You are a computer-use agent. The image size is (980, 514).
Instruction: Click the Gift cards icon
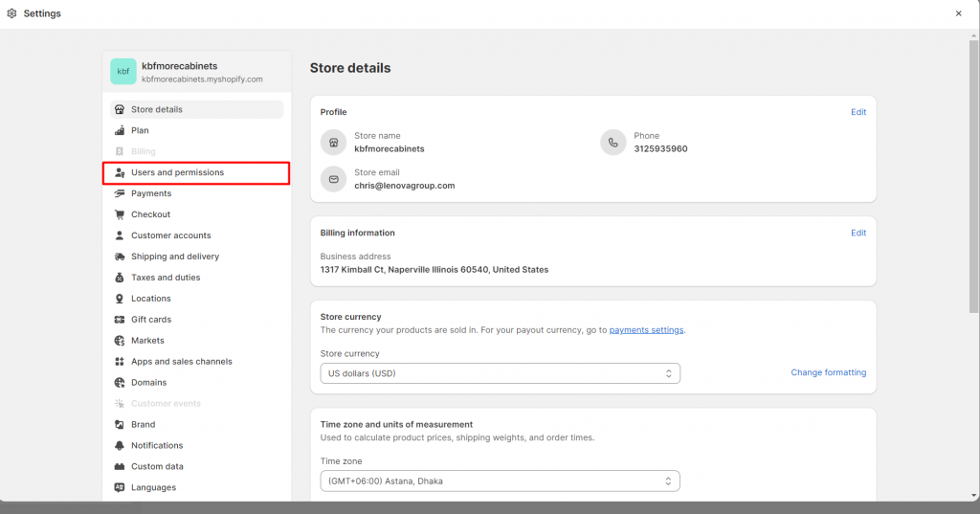[x=120, y=320]
